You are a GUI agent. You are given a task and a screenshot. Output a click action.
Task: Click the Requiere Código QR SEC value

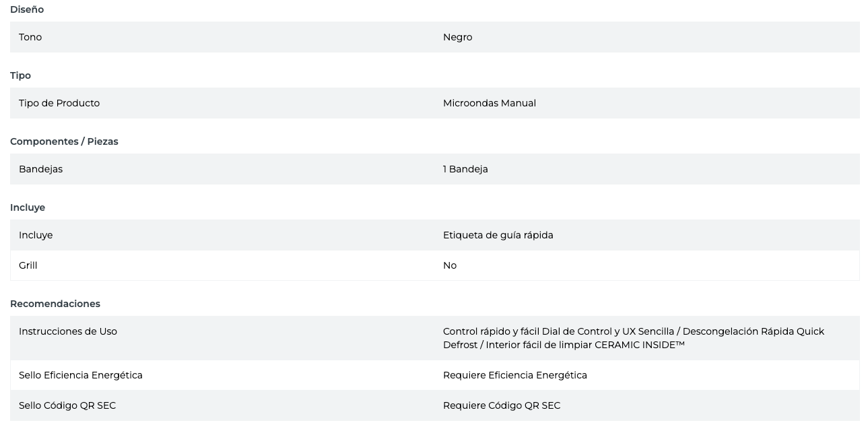point(501,405)
